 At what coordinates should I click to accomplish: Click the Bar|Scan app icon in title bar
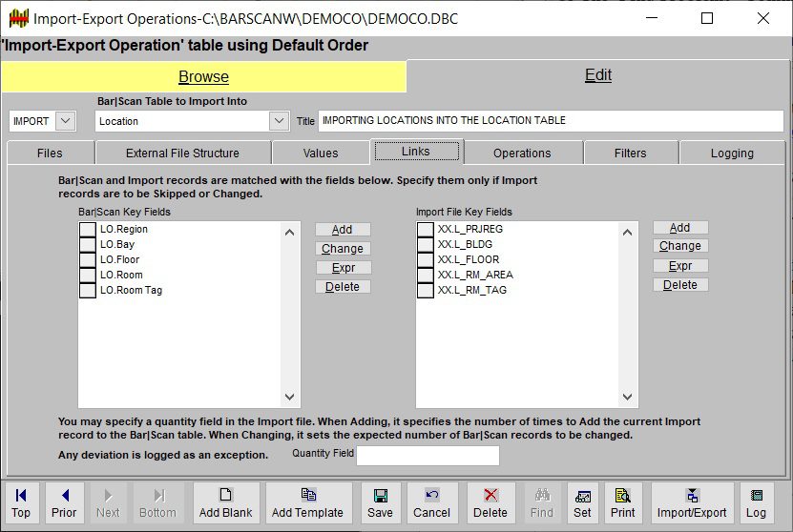click(x=19, y=19)
